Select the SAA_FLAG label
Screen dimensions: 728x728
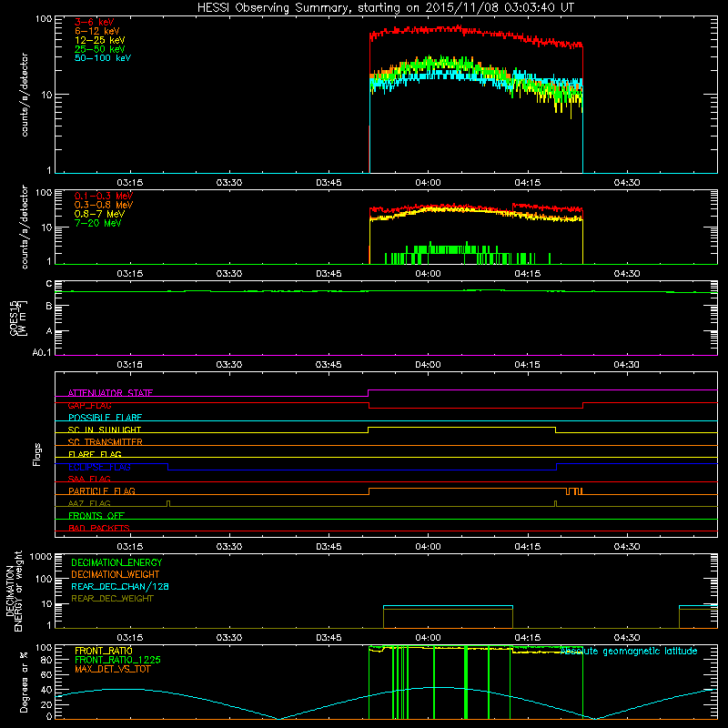click(89, 479)
